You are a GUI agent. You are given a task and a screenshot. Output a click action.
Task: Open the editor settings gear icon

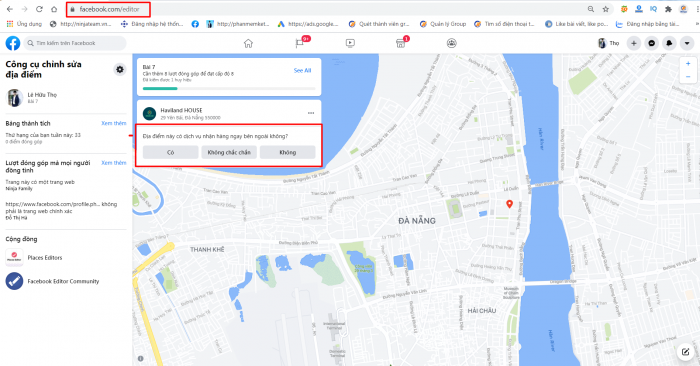pos(120,70)
